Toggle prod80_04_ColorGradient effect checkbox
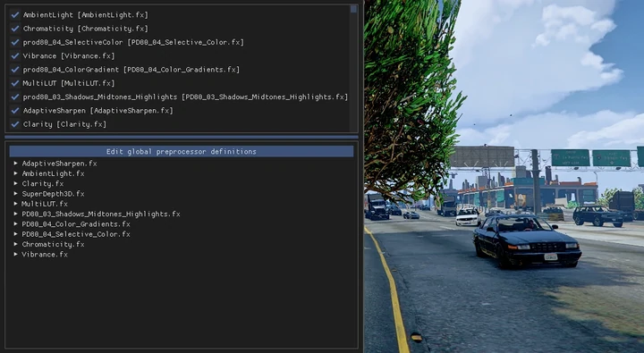This screenshot has height=353, width=644. tap(15, 70)
